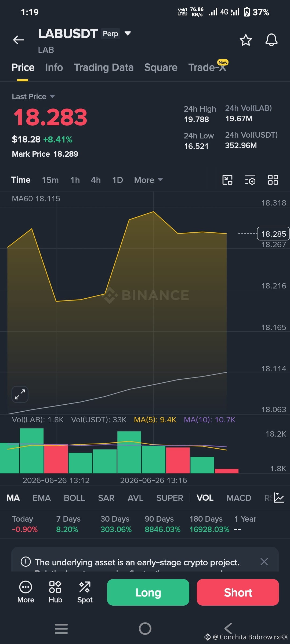Image resolution: width=290 pixels, height=644 pixels.
Task: Tap the 24h Low value 16.521
Action: [x=196, y=146]
